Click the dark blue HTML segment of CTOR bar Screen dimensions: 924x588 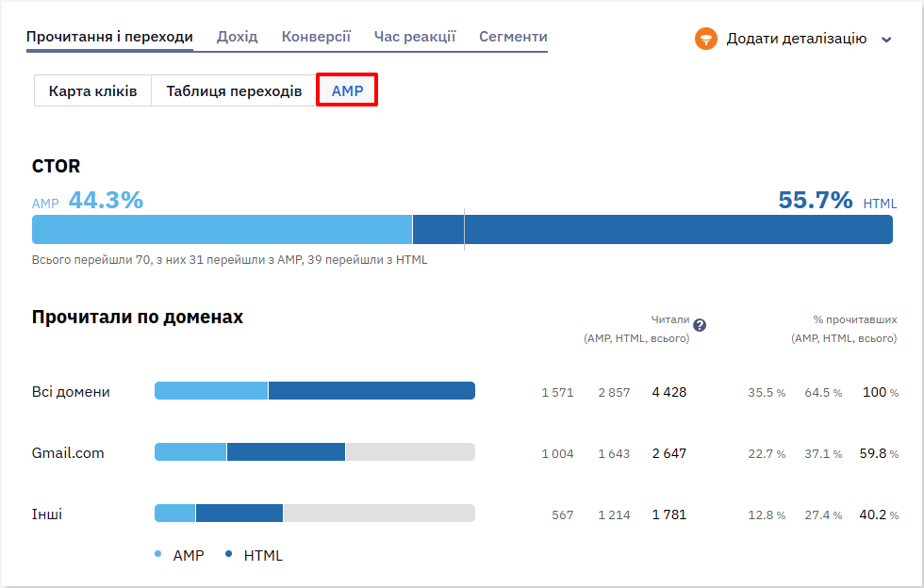click(x=652, y=229)
